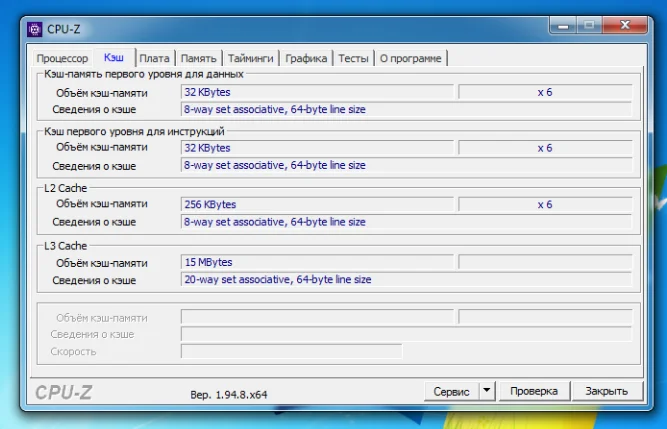This screenshot has height=429, width=667.
Task: Click the empty L3 Cache count field
Action: 545,262
